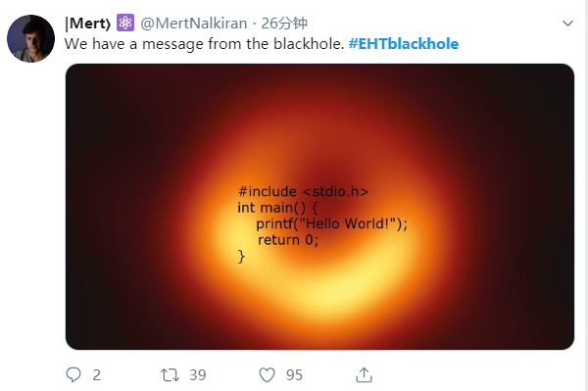Viewport: 588px width, 391px height.
Task: Open the tweet via the 26分钟 timestamp
Action: click(x=284, y=24)
